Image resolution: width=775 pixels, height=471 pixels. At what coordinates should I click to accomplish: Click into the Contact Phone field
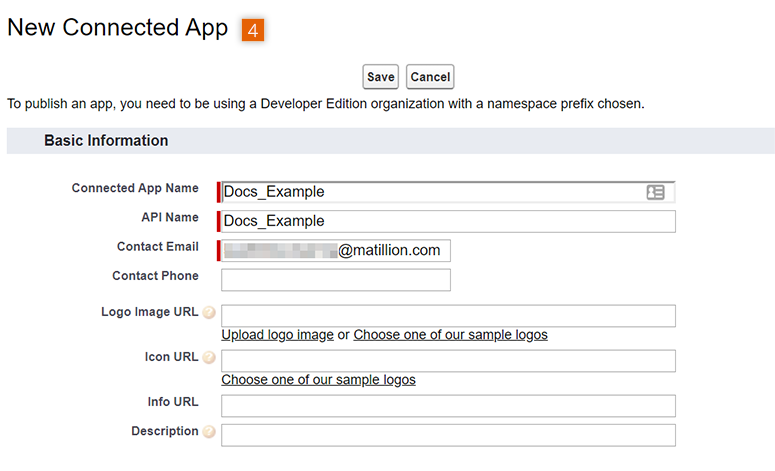[x=336, y=280]
